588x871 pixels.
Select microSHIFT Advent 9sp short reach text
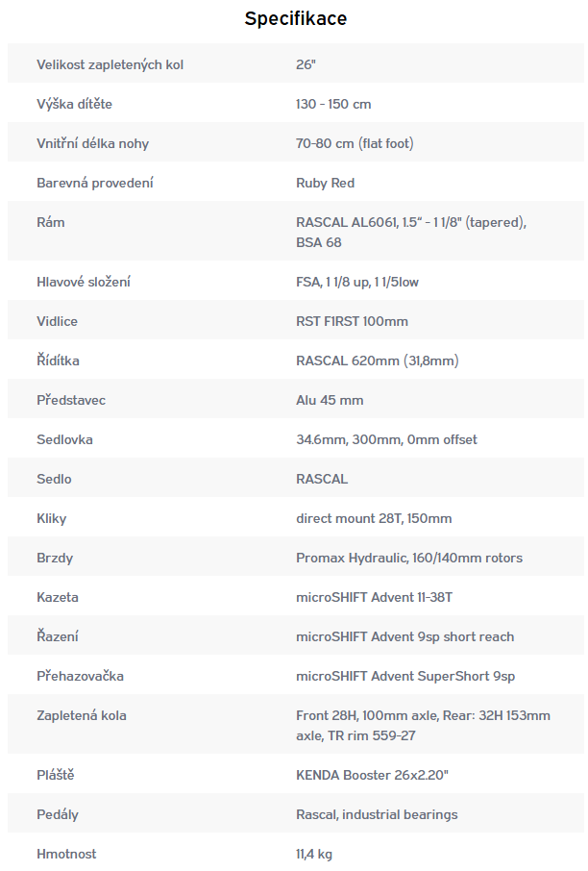(x=404, y=636)
